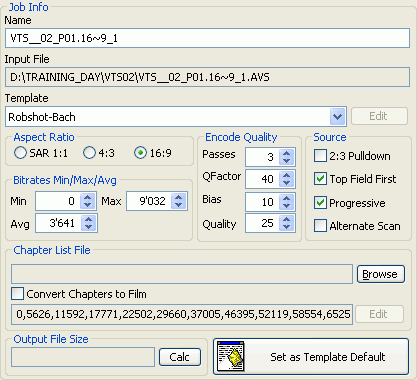
Task: Increase the Min bitrate up arrow
Action: [88, 197]
